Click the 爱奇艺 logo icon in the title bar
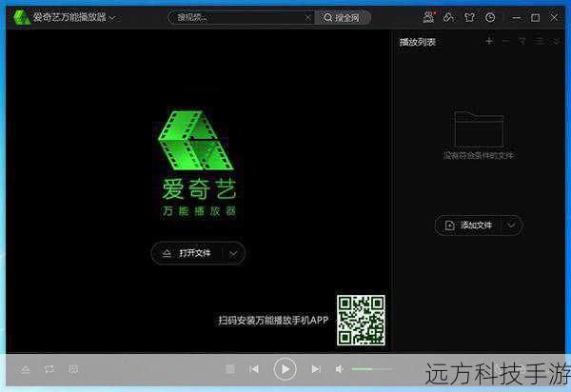This screenshot has width=571, height=392. coord(21,17)
